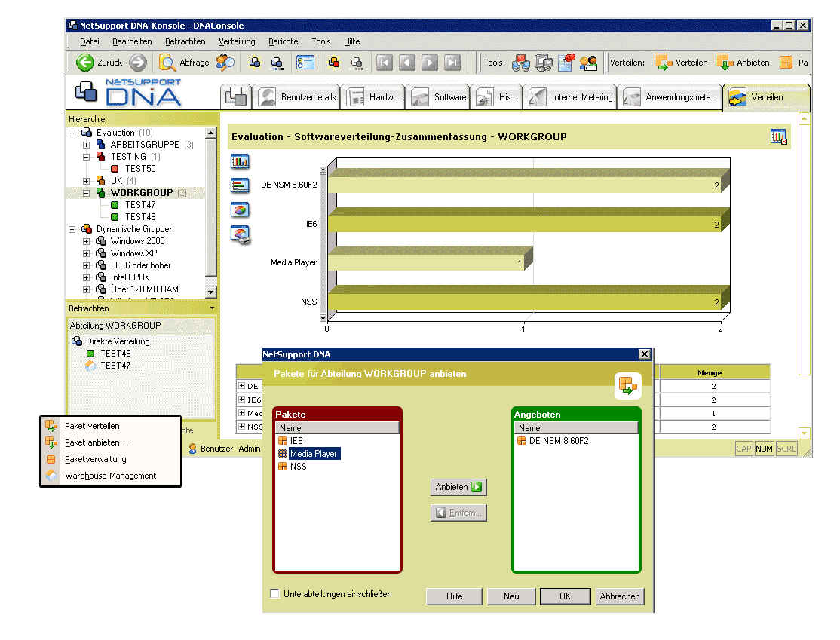Check Unterabteilungen einschließen checkbox

274,593
